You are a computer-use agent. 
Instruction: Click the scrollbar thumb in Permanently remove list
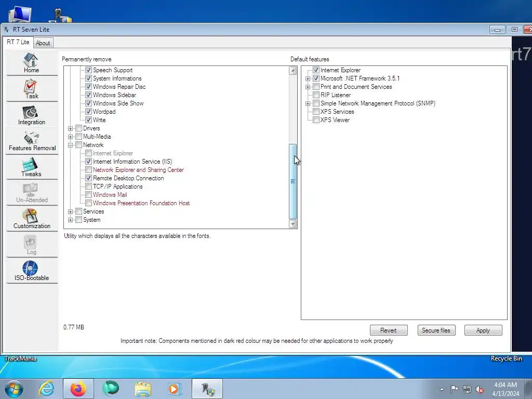293,181
